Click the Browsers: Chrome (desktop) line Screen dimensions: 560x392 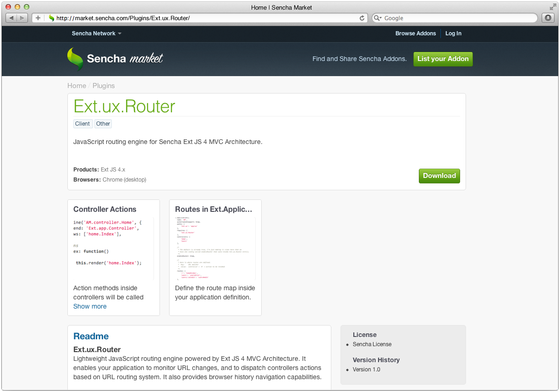coord(110,180)
